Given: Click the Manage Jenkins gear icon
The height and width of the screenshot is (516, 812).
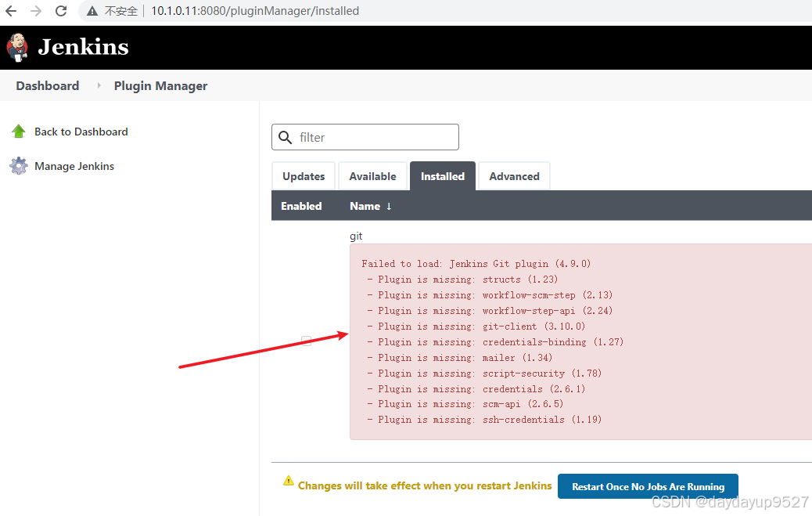Looking at the screenshot, I should tap(19, 166).
